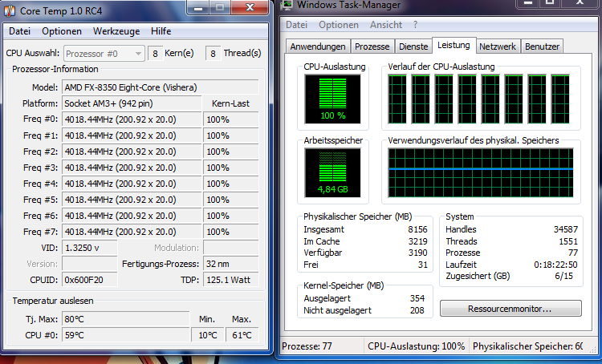Click the CPUID value 0x600F20
Viewport: 602px width, 364px height.
pyautogui.click(x=89, y=280)
